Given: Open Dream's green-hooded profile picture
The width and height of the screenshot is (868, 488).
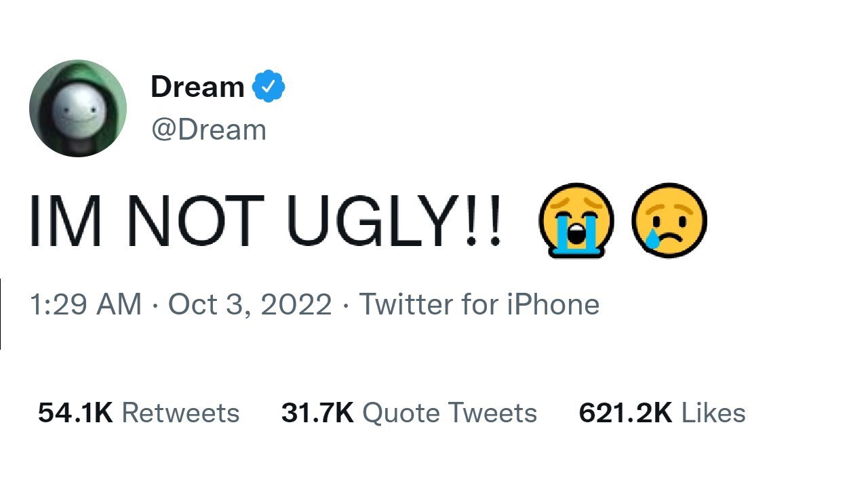Looking at the screenshot, I should coord(78,108).
